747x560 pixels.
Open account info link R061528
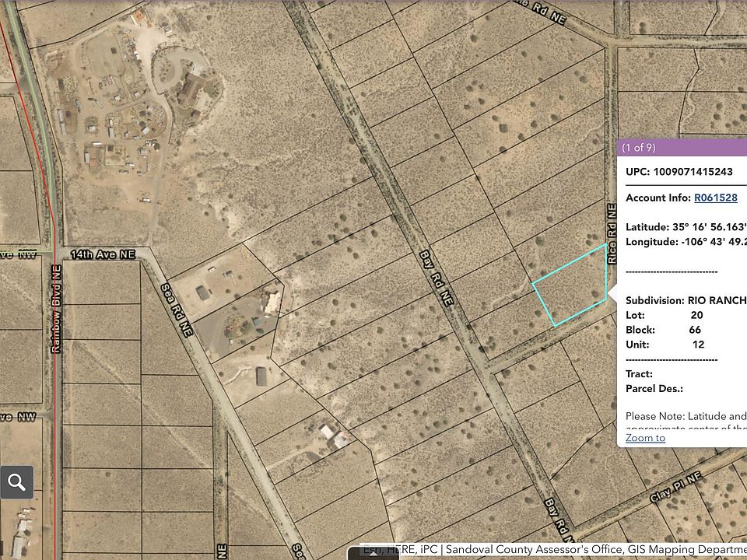click(716, 198)
